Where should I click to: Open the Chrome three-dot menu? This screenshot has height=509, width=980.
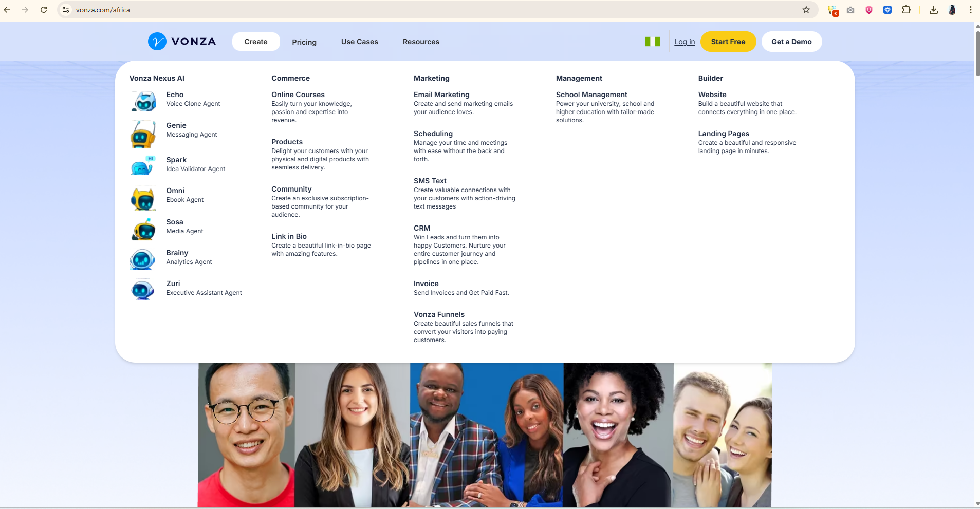[x=971, y=10]
